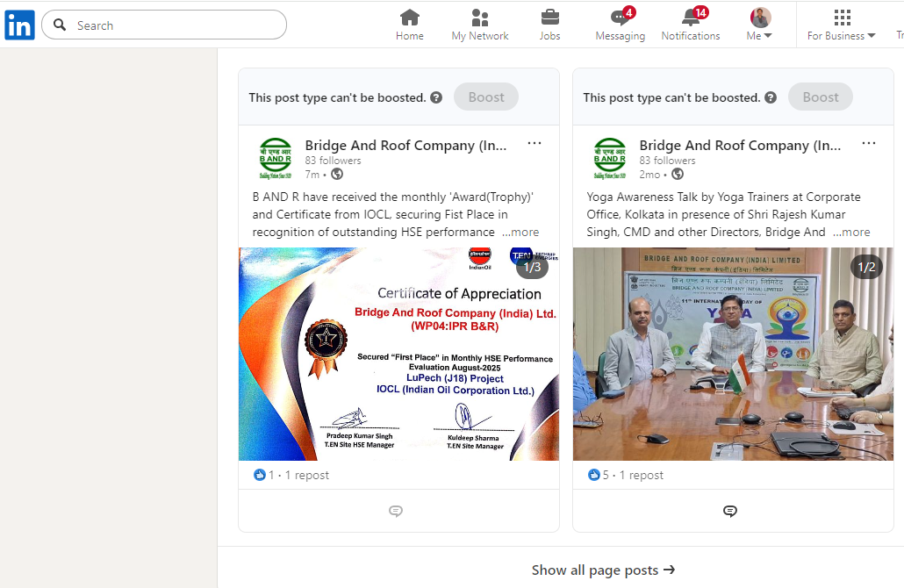Click Boost button on 2mo yoga post
This screenshot has width=904, height=588.
(x=821, y=97)
